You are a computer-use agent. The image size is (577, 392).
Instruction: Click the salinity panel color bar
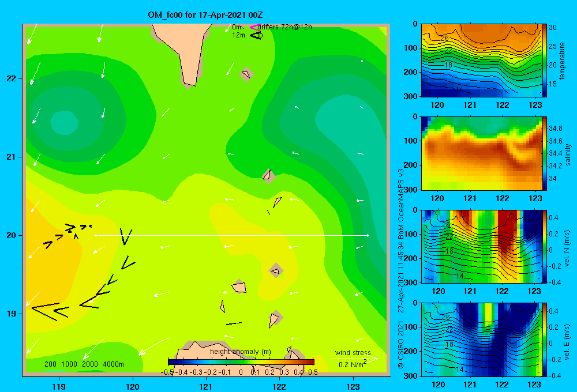point(545,153)
